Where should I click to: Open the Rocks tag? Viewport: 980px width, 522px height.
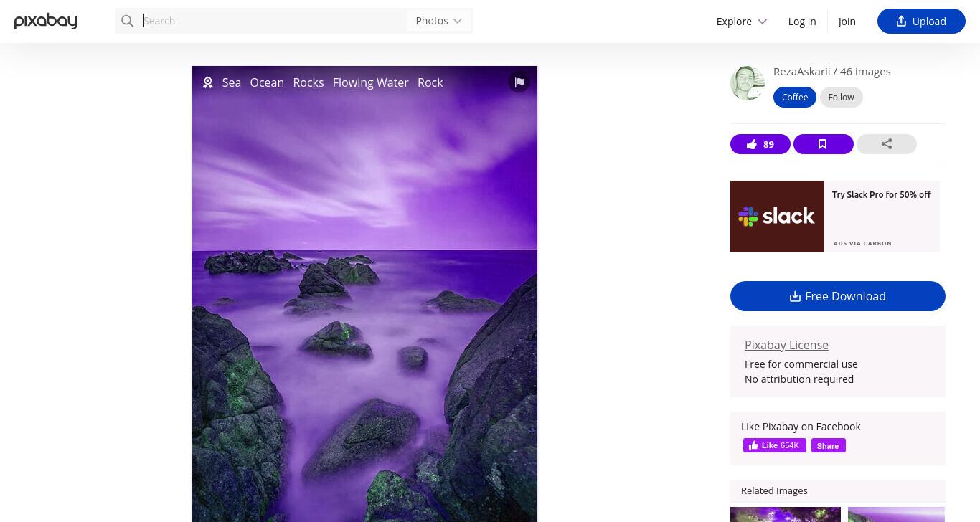click(x=308, y=82)
